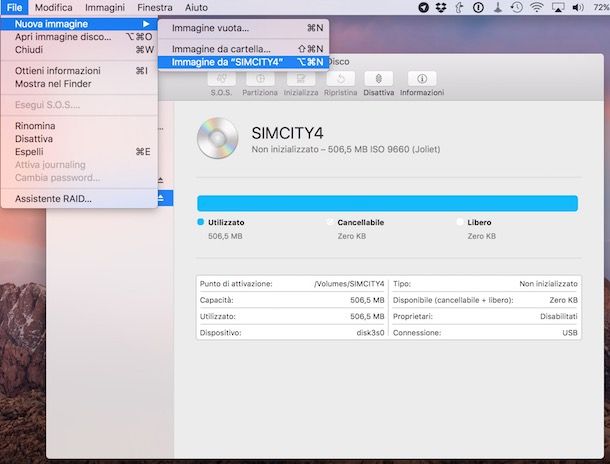Click the Tipo Non inizializzato value
Screen dimensions: 610x464
click(549, 284)
